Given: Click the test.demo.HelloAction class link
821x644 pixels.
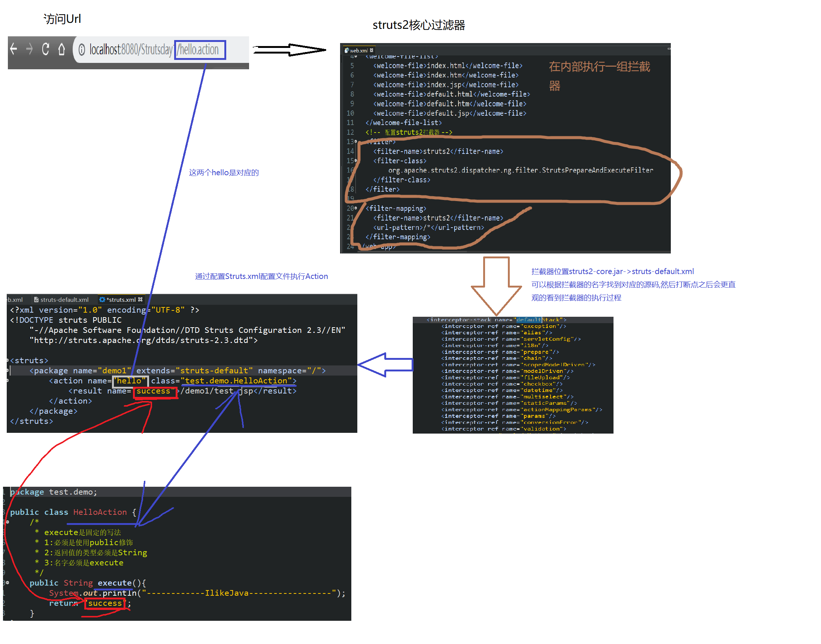Looking at the screenshot, I should (238, 381).
